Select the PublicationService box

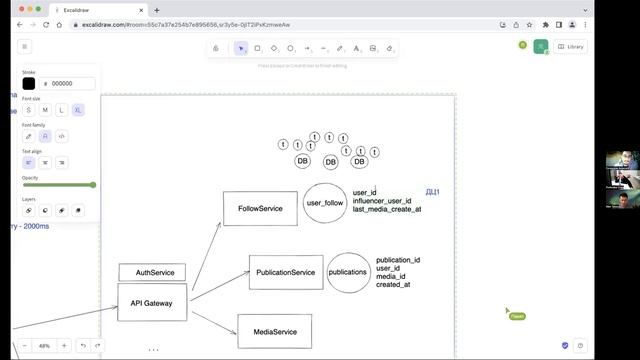pyautogui.click(x=286, y=272)
